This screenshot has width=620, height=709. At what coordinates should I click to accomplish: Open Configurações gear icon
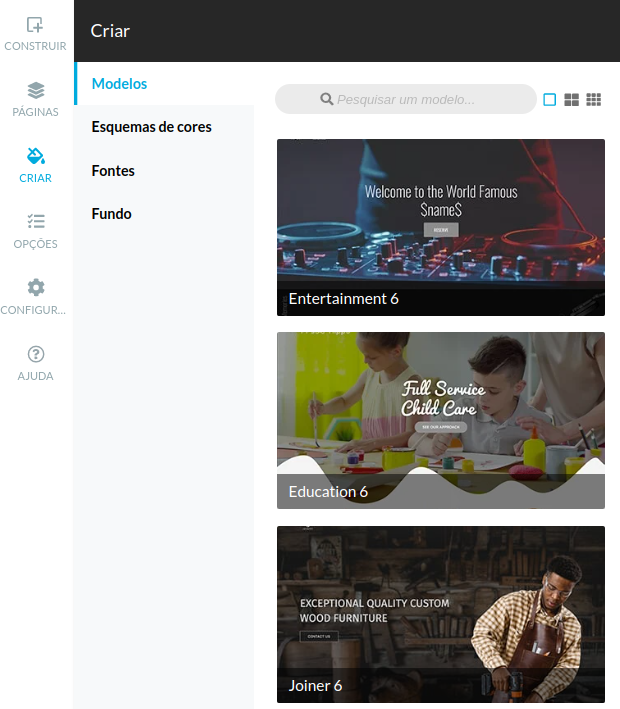[35, 288]
